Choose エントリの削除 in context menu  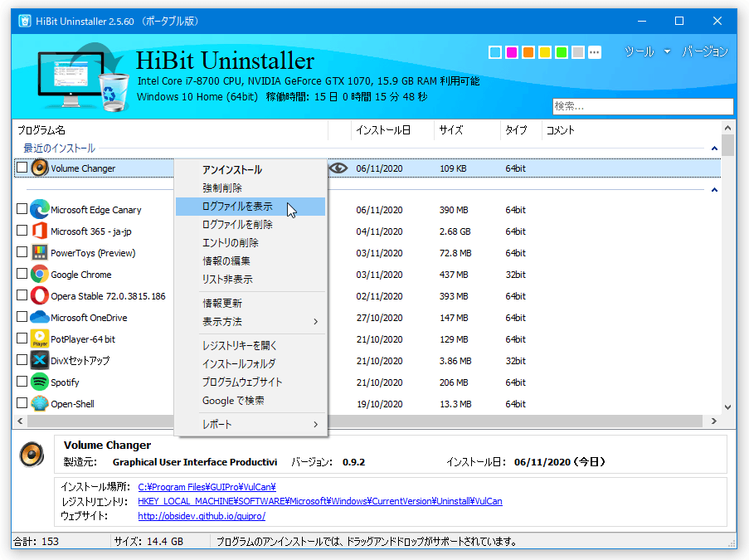tap(250, 243)
